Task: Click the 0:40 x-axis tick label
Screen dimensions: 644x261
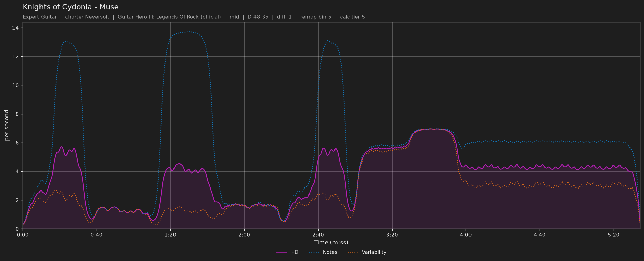Action: click(97, 235)
